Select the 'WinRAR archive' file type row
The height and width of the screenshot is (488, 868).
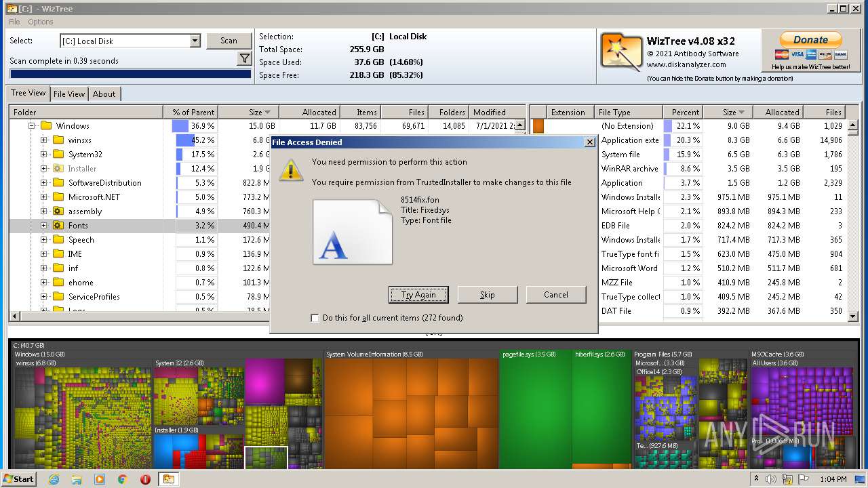(x=689, y=169)
